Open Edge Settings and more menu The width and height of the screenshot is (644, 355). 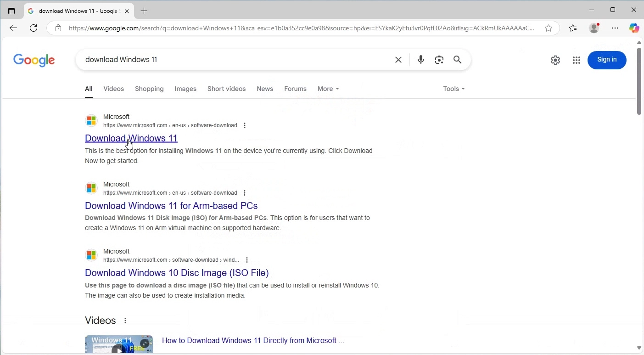click(x=616, y=28)
